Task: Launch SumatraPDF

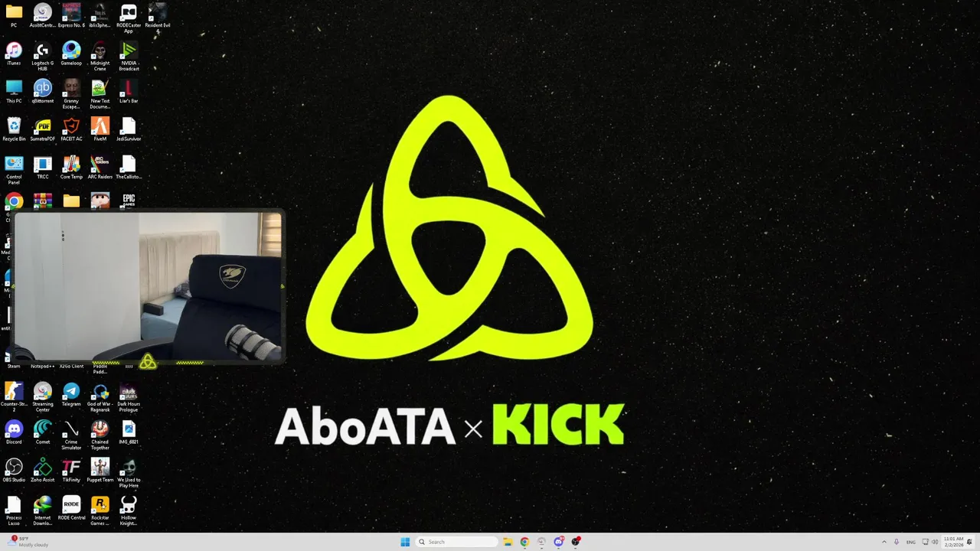Action: click(43, 130)
